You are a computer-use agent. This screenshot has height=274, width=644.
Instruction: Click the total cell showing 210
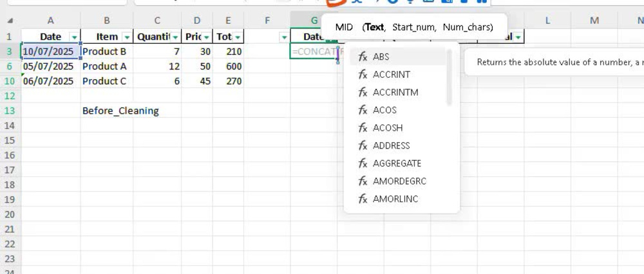[229, 51]
